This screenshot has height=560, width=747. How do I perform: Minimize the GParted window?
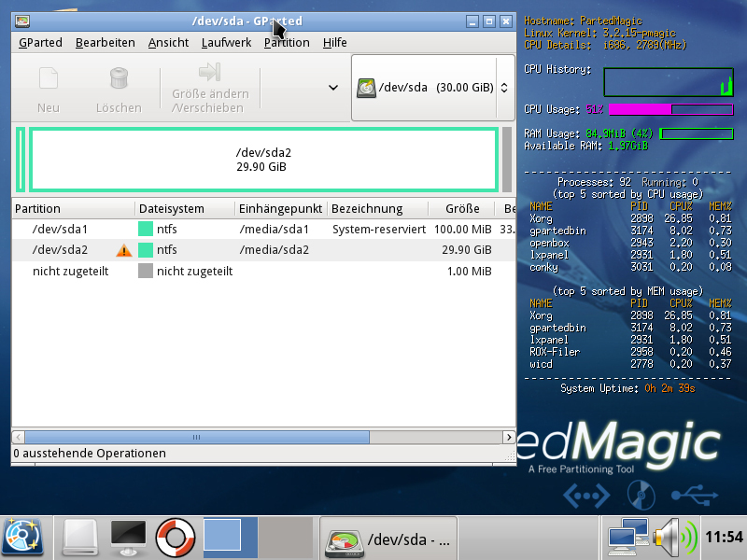[x=472, y=21]
